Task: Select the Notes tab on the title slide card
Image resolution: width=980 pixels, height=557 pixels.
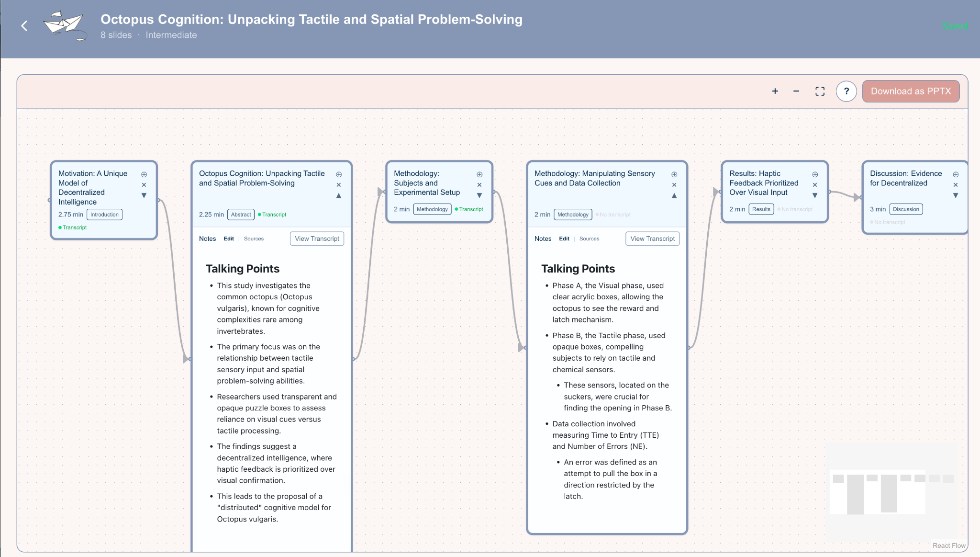Action: coord(207,239)
